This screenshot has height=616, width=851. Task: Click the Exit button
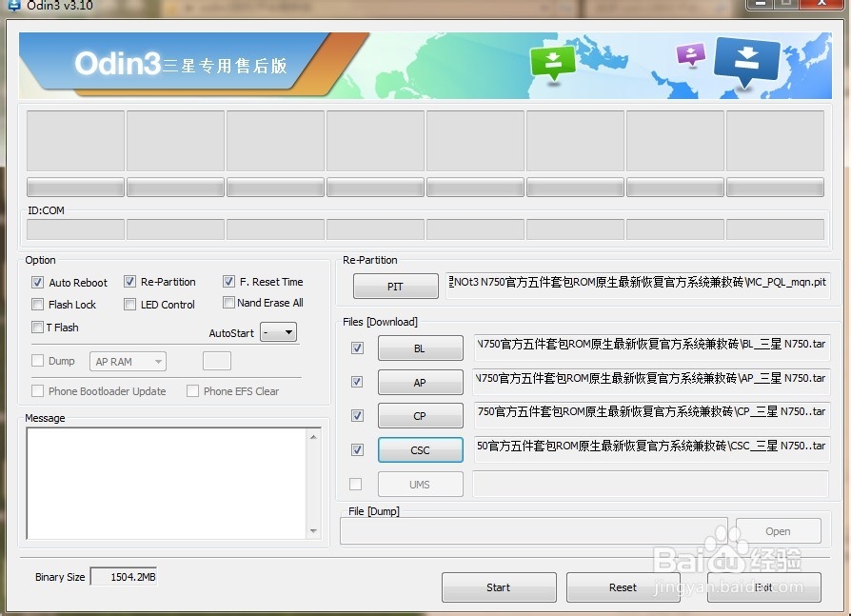click(x=764, y=587)
